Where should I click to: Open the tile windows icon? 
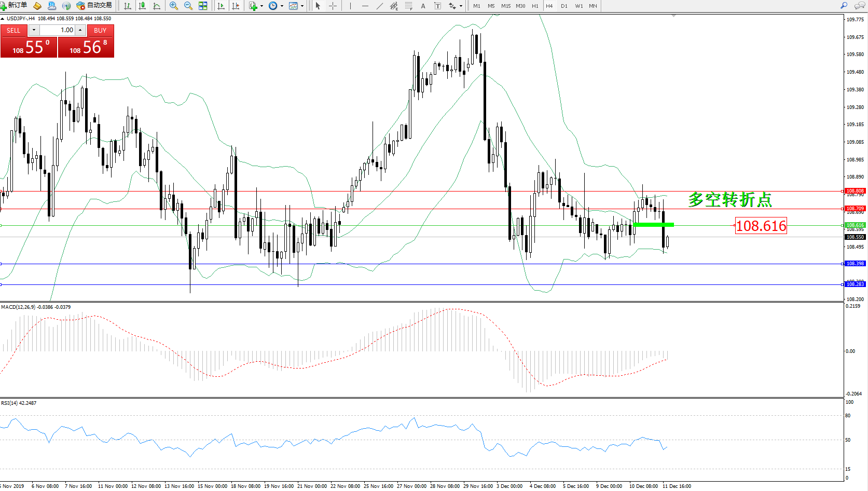(x=203, y=6)
